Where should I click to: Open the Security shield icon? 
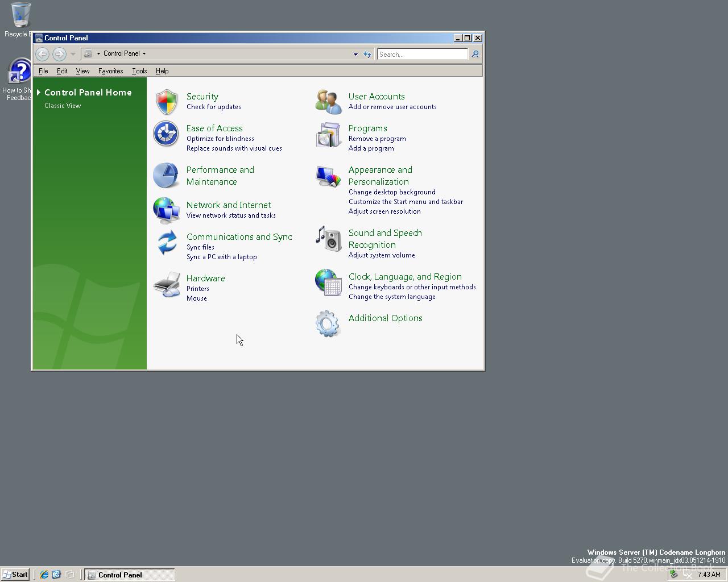167,102
